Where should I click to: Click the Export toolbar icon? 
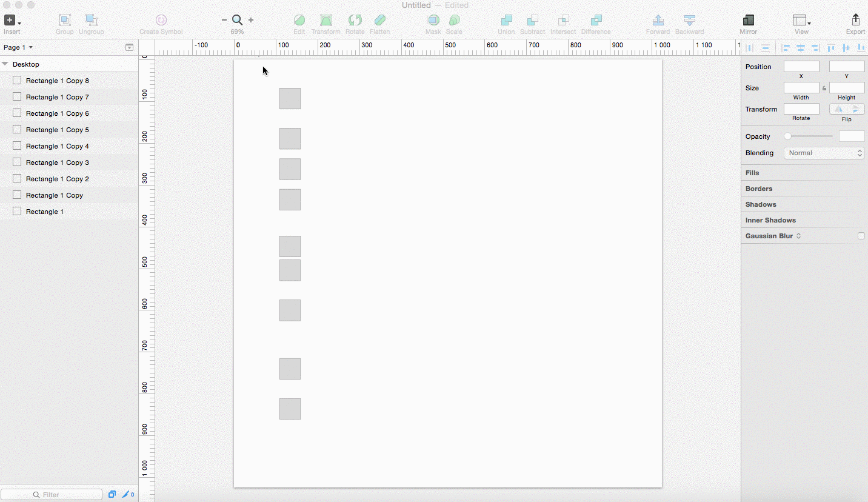856,21
